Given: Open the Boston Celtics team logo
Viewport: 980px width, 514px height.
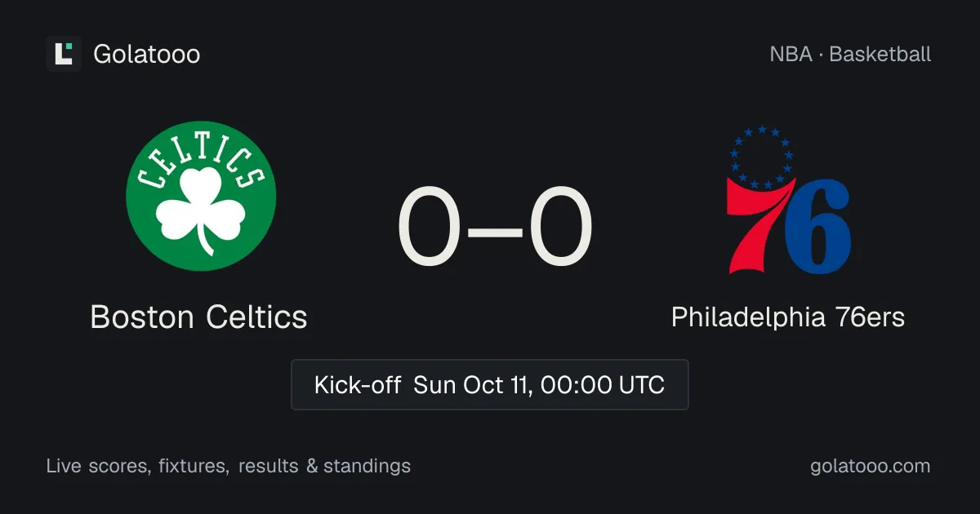Looking at the screenshot, I should [x=201, y=196].
